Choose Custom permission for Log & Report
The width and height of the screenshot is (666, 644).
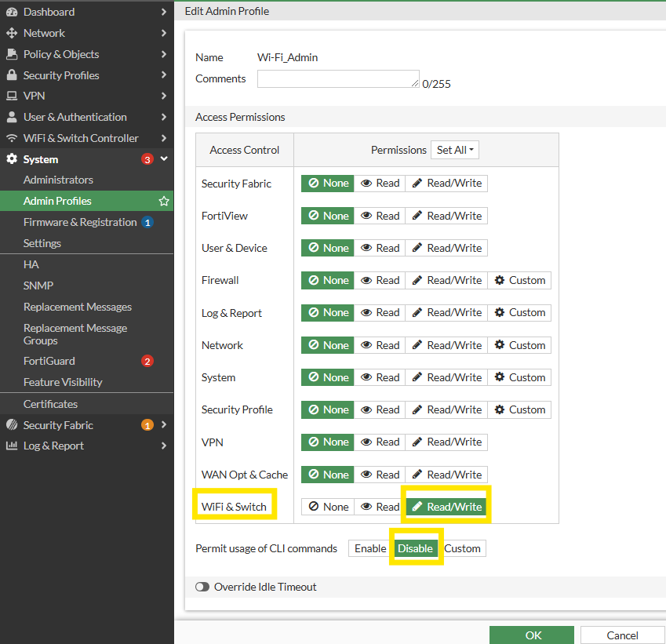(519, 313)
